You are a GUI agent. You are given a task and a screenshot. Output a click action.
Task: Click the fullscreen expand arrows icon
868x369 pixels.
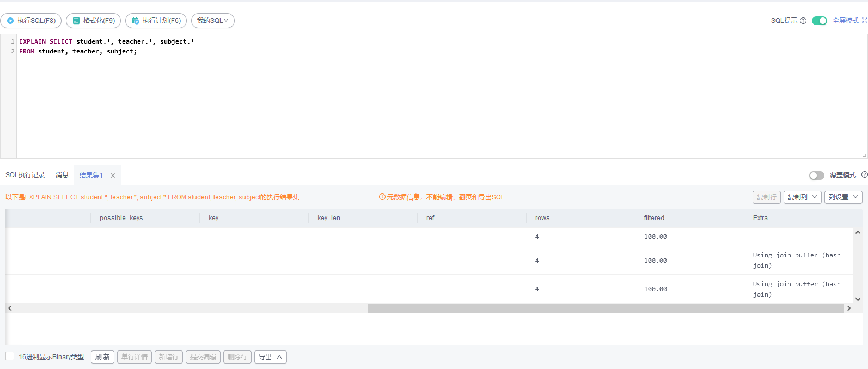pyautogui.click(x=864, y=21)
